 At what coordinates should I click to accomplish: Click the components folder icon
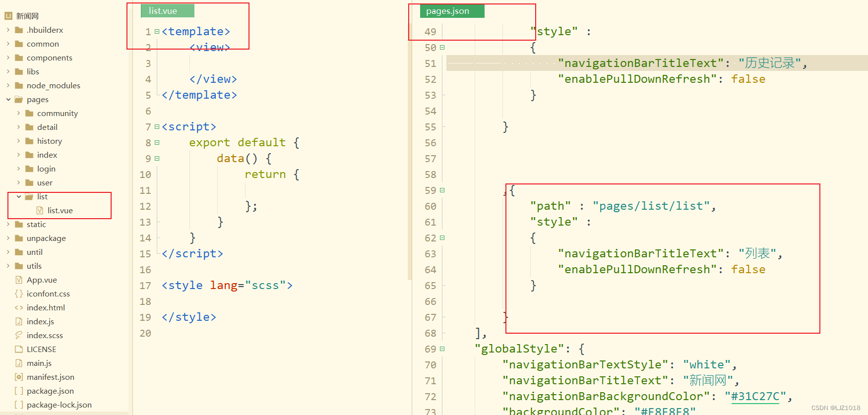(x=19, y=58)
